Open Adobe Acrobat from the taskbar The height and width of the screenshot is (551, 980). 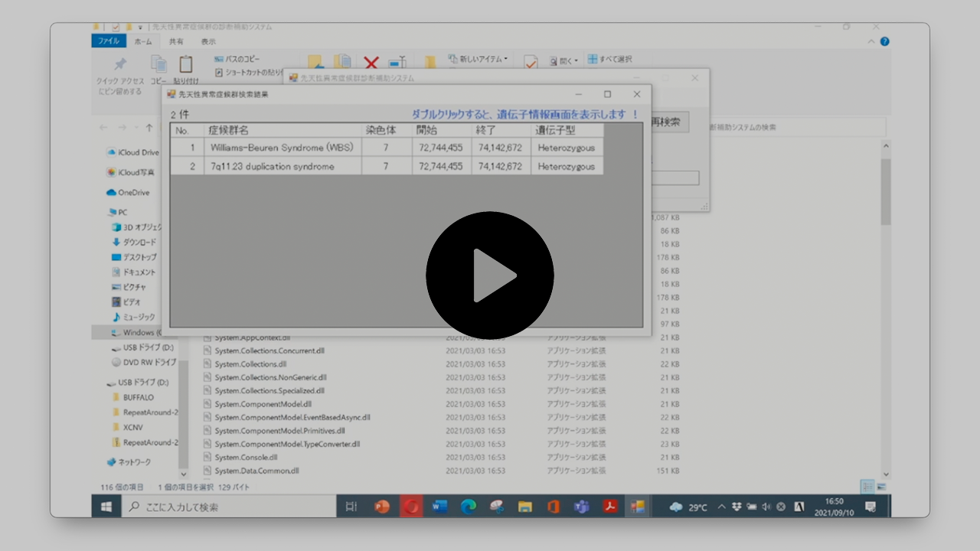[611, 507]
